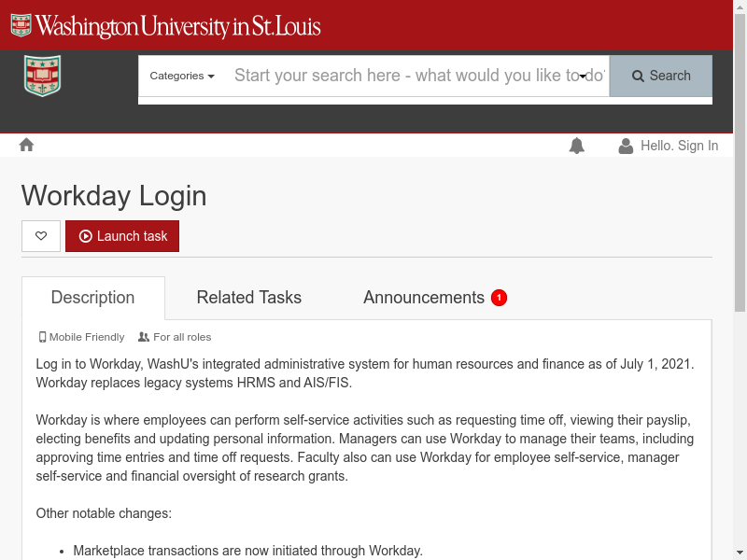Click the Washington University in St. Louis header logo
Viewport: 747px width, 560px height.
pos(166,26)
